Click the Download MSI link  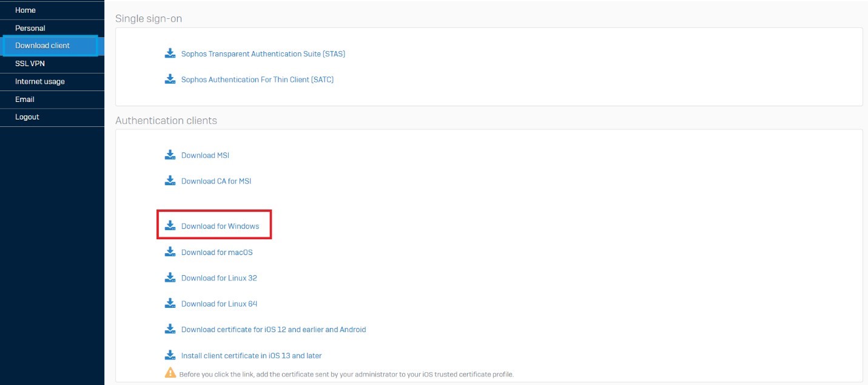(205, 155)
